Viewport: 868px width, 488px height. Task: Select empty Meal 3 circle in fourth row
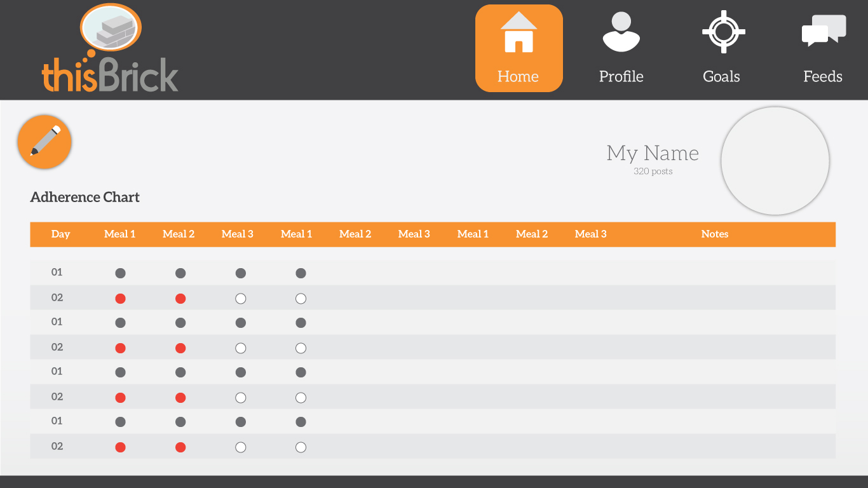[241, 348]
